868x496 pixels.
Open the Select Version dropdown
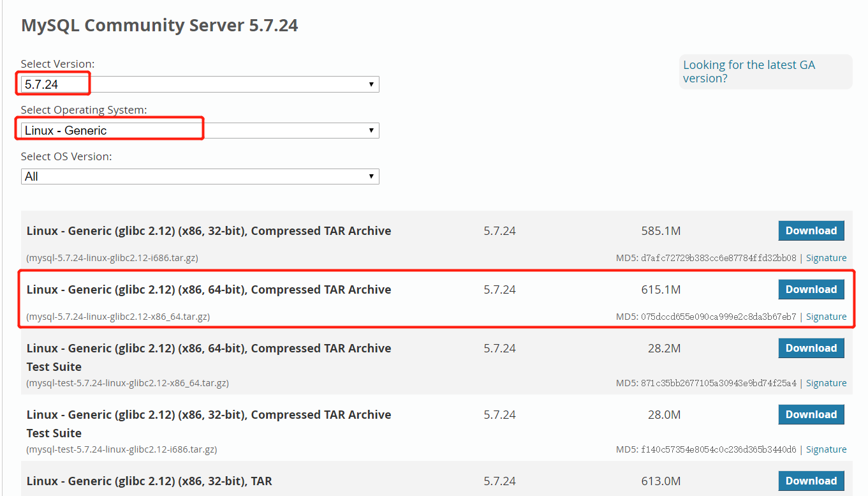point(200,84)
